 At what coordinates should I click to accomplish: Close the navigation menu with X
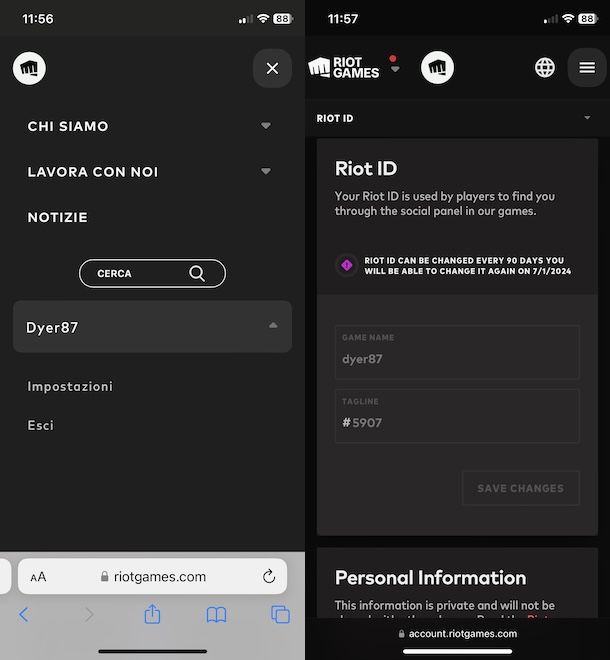point(272,68)
